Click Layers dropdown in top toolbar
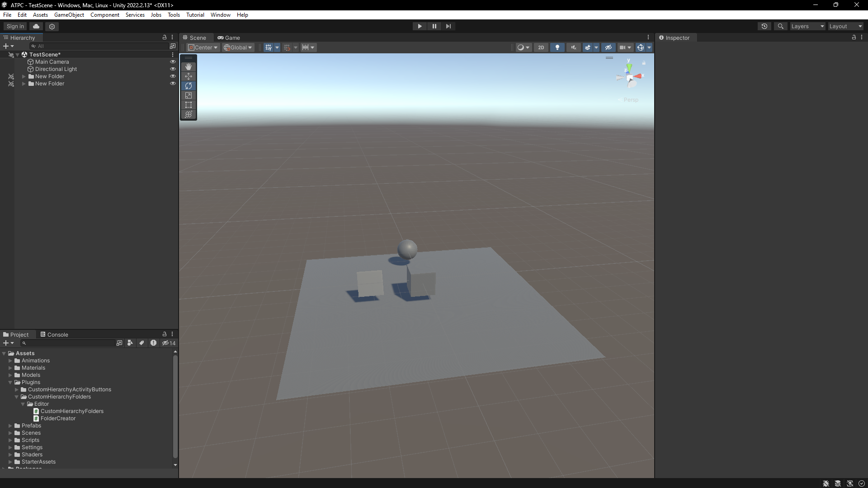Viewport: 868px width, 488px height. point(806,26)
